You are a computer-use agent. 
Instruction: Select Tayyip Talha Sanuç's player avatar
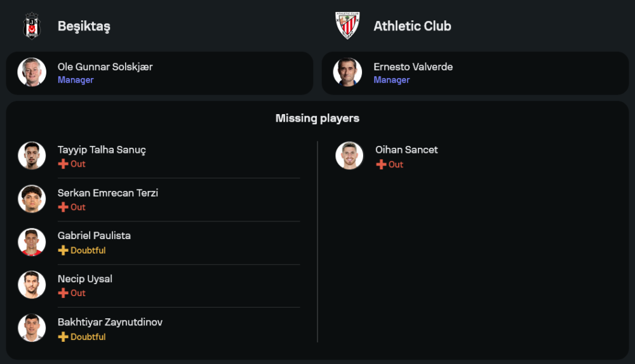[x=32, y=155]
